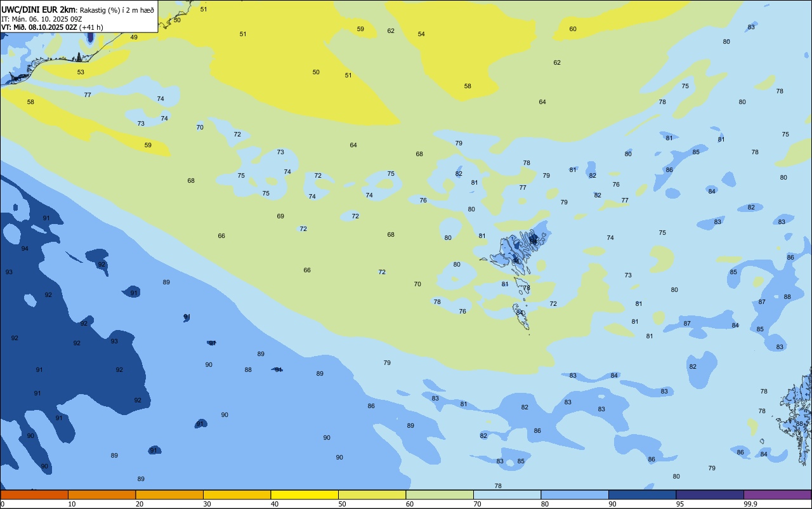This screenshot has height=509, width=812.
Task: Select the 'VT: Mið. 08.10.2025 02Z' text
Action: coord(39,27)
